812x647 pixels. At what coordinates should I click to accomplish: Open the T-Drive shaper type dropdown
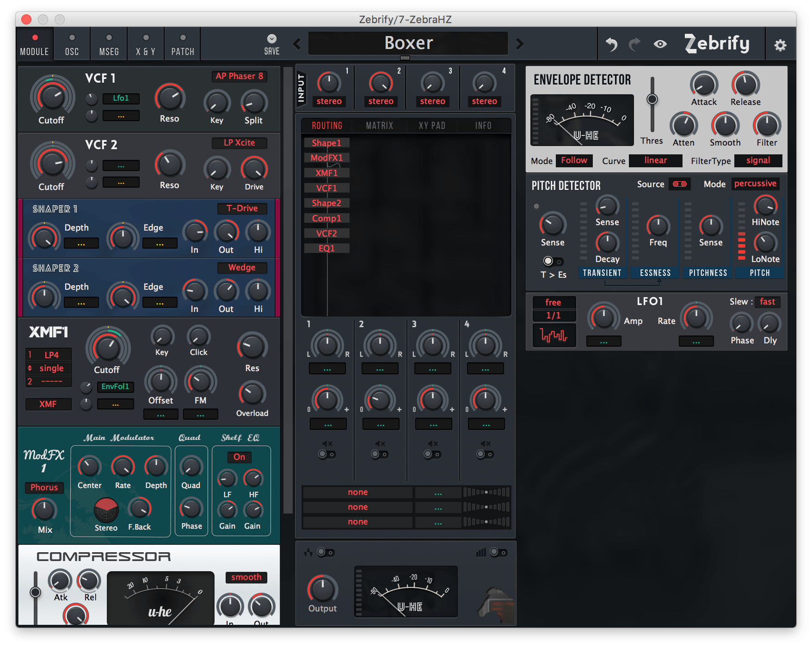[x=242, y=208]
